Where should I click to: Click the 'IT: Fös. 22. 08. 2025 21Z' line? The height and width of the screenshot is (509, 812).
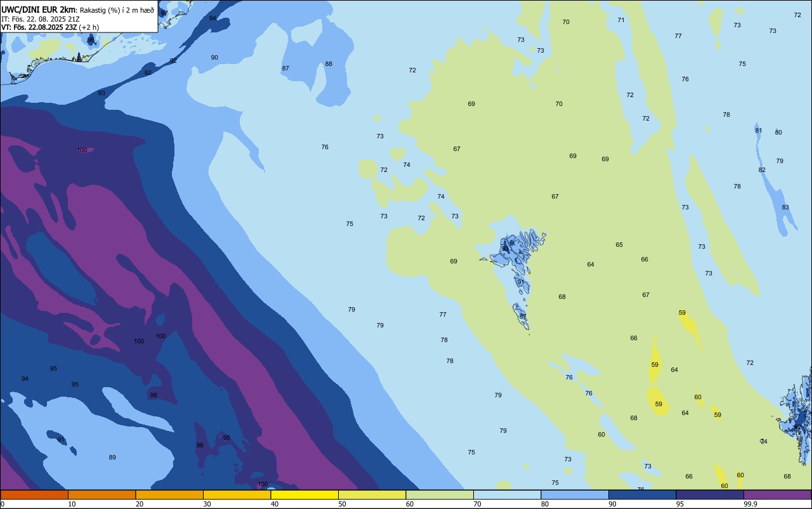click(41, 18)
